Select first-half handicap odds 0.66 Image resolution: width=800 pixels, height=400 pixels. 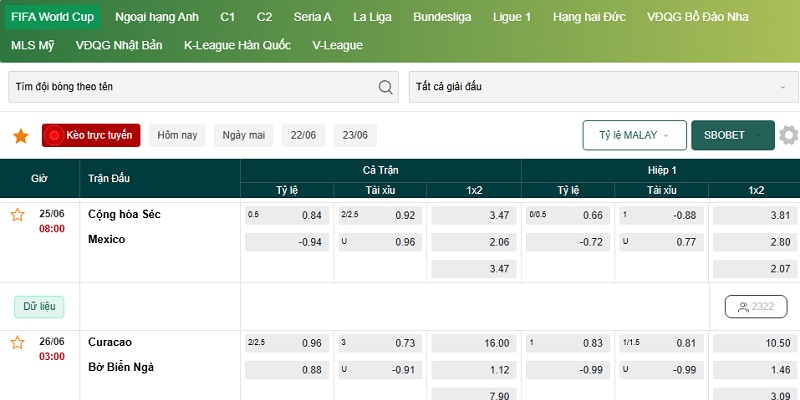[x=568, y=215]
